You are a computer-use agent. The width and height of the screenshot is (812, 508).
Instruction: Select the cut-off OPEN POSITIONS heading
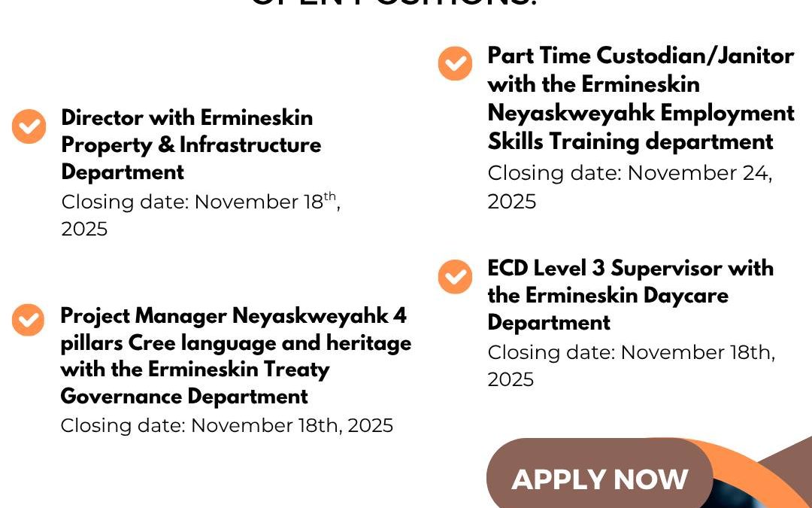394,4
